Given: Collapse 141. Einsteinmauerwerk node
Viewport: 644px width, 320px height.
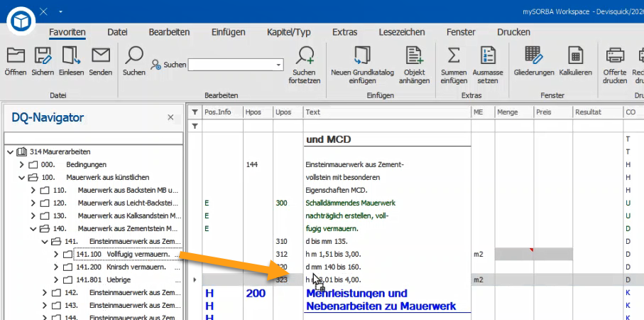Looking at the screenshot, I should (x=45, y=242).
